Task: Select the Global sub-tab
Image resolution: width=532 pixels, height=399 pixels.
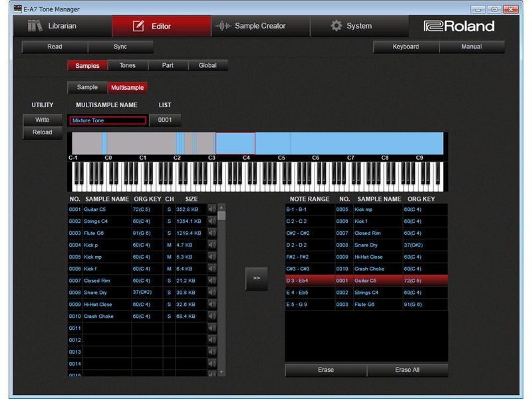Action: pos(207,65)
